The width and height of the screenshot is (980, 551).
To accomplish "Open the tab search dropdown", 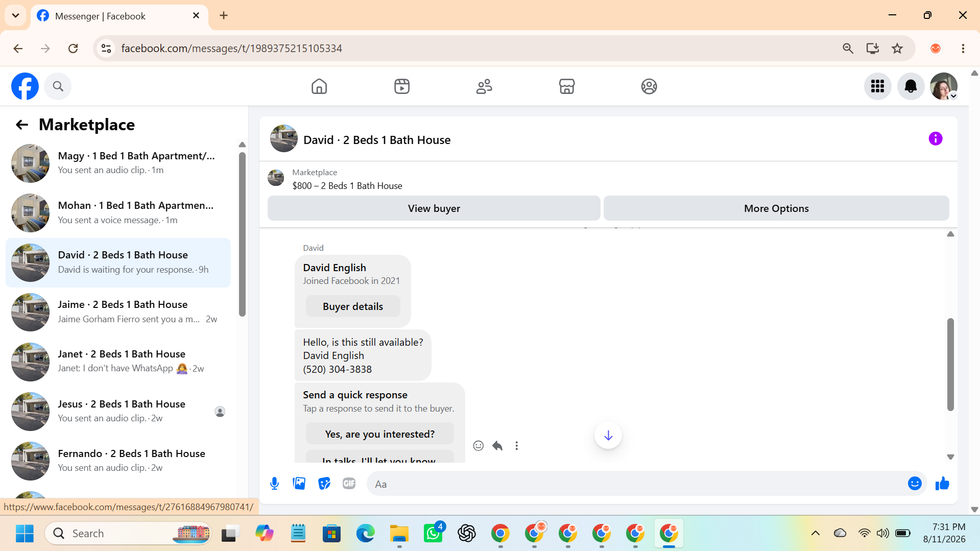I will point(15,15).
